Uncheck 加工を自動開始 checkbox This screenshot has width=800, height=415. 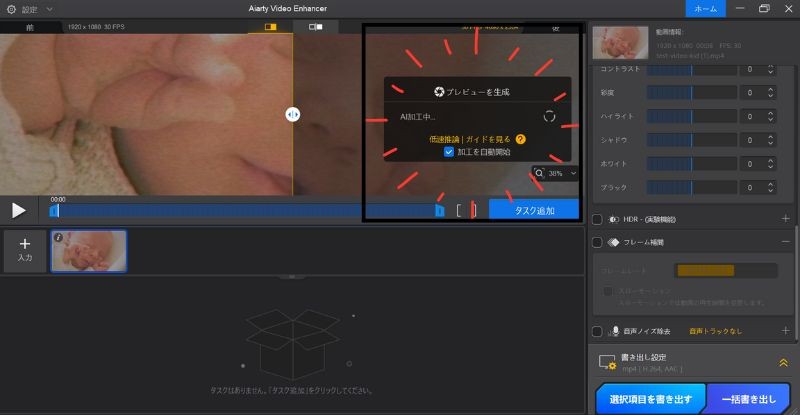[449, 152]
